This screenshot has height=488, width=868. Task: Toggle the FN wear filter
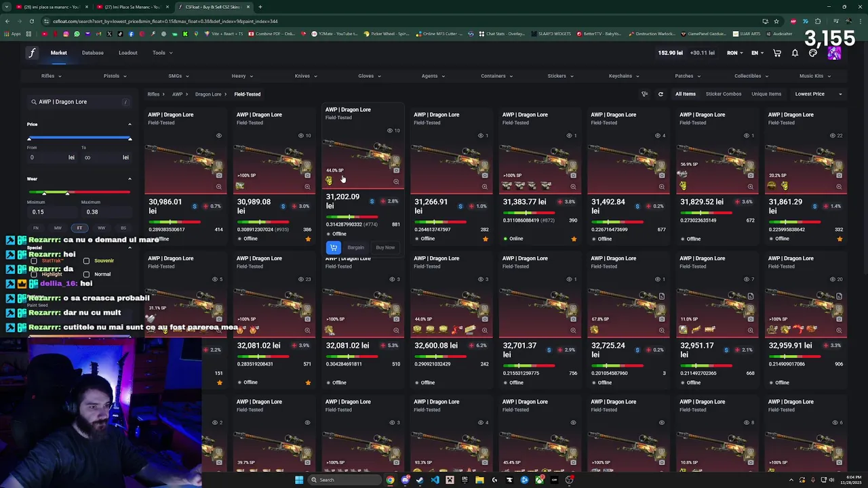click(x=36, y=228)
